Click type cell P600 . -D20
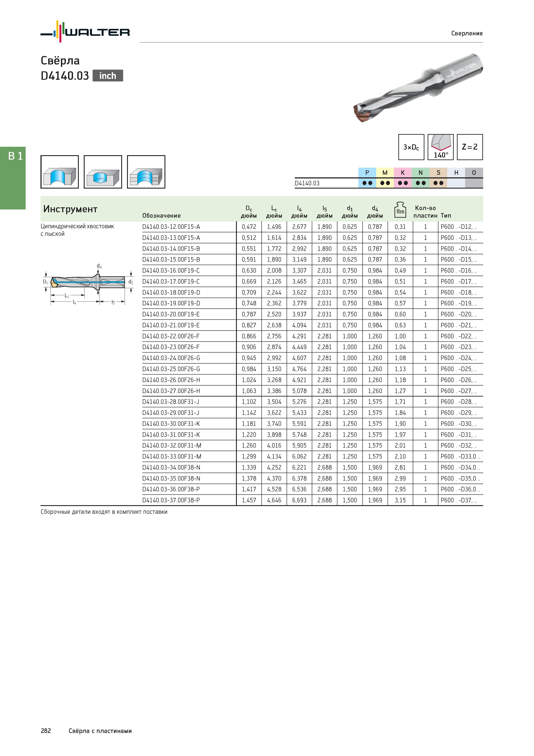534x756 pixels. tap(459, 314)
